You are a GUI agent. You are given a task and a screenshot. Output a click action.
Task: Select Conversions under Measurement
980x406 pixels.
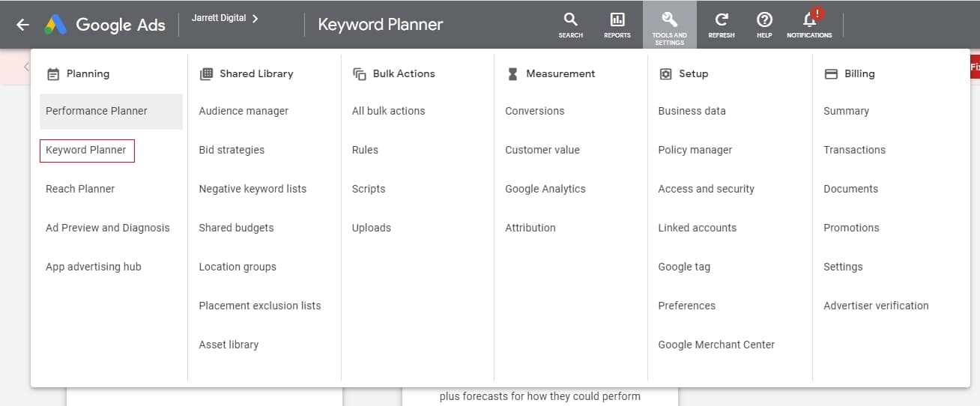point(534,111)
